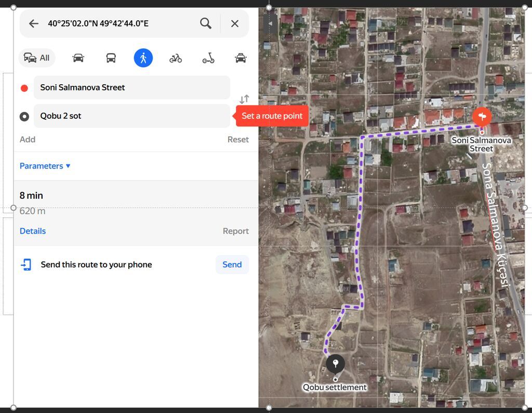This screenshot has height=413, width=532.
Task: Click the orange Soni Salmanova Street pin
Action: (x=482, y=117)
